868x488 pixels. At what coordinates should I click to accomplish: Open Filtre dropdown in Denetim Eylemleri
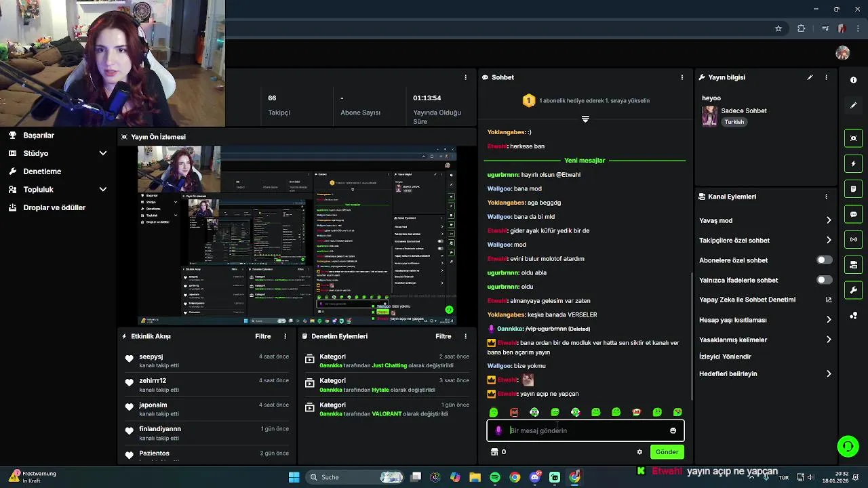point(443,336)
